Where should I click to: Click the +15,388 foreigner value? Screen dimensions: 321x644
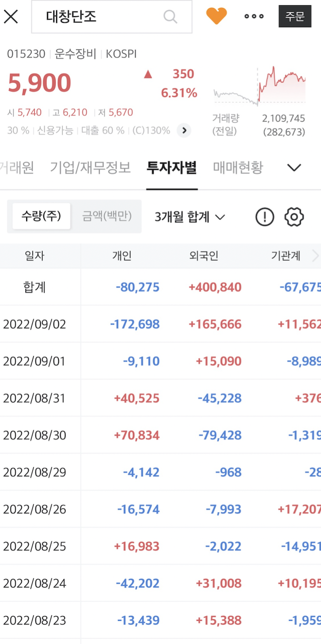point(219,620)
